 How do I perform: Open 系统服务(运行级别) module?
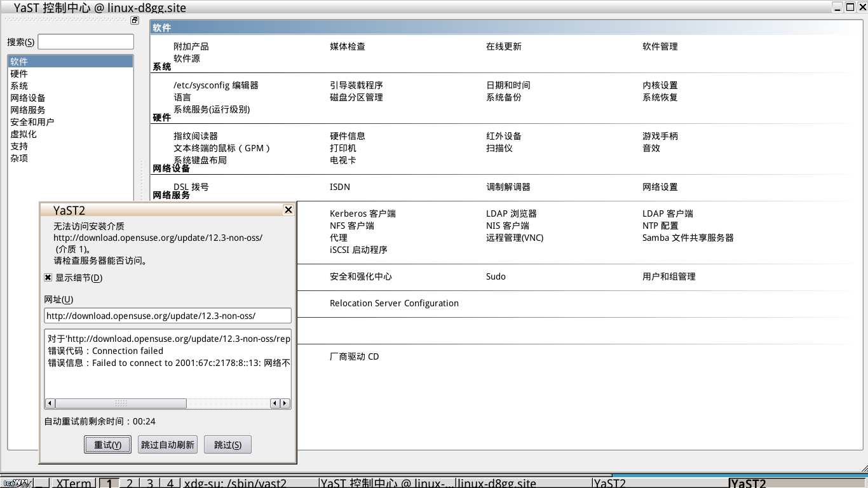(x=212, y=109)
